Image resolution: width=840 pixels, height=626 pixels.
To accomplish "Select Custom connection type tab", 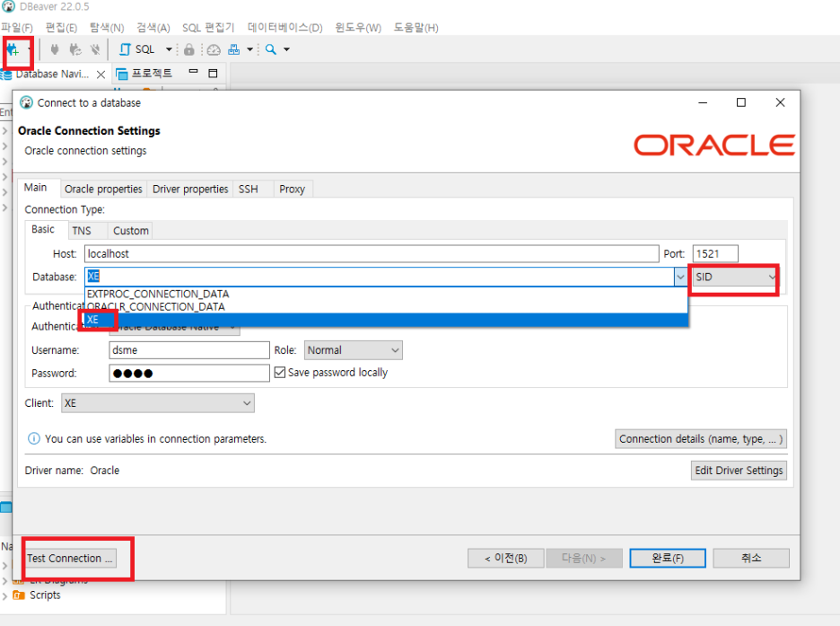I will tap(131, 231).
